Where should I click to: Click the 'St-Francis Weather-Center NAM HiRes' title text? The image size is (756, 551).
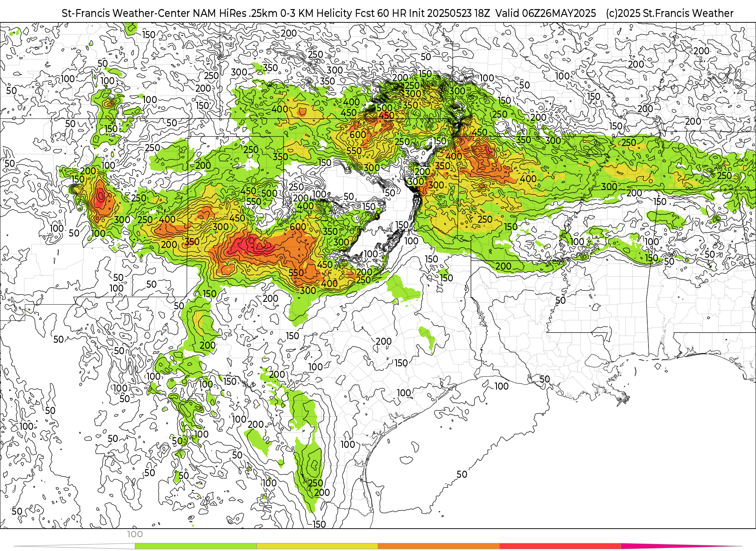tap(154, 13)
